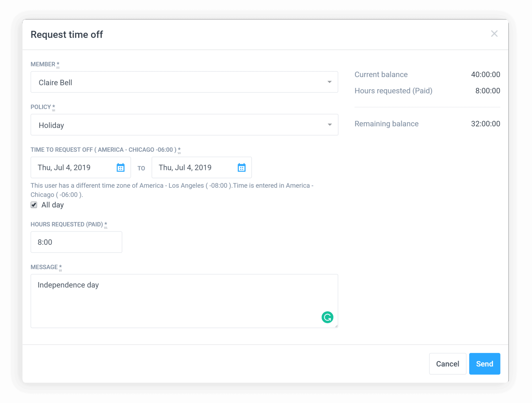The image size is (532, 403).
Task: Click the Current balance label
Action: click(381, 74)
